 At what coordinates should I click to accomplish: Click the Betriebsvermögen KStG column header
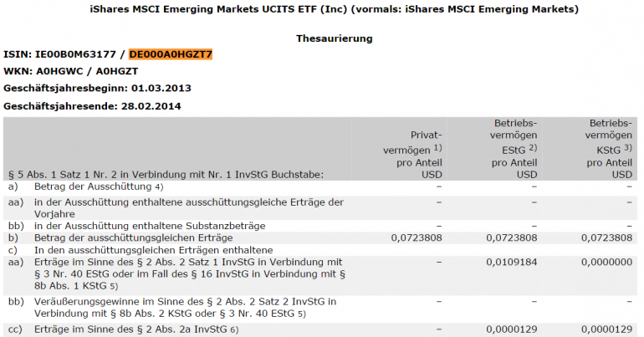click(x=607, y=148)
